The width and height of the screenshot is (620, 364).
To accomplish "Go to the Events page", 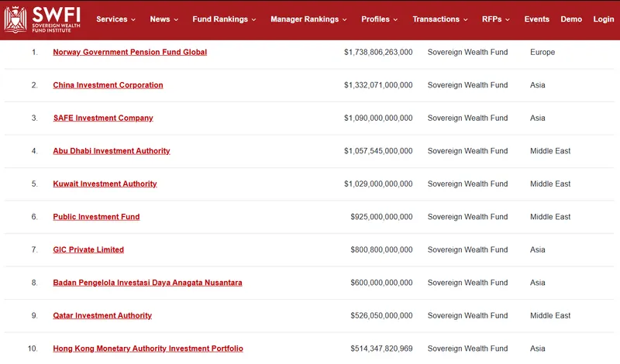I will [x=536, y=19].
